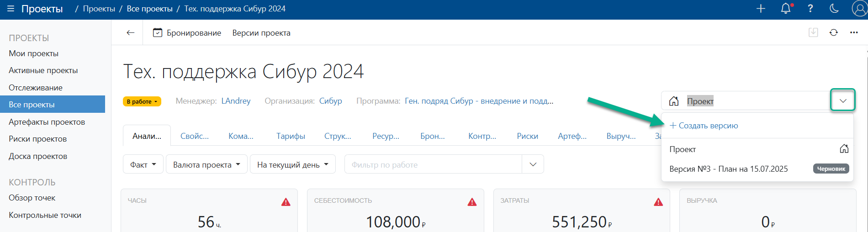Open the Валюта проекта dropdown

207,164
